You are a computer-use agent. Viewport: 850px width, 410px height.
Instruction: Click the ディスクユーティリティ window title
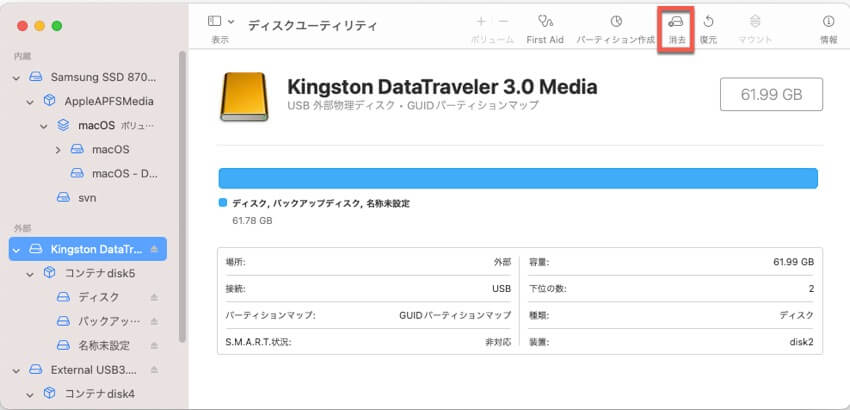coord(312,26)
